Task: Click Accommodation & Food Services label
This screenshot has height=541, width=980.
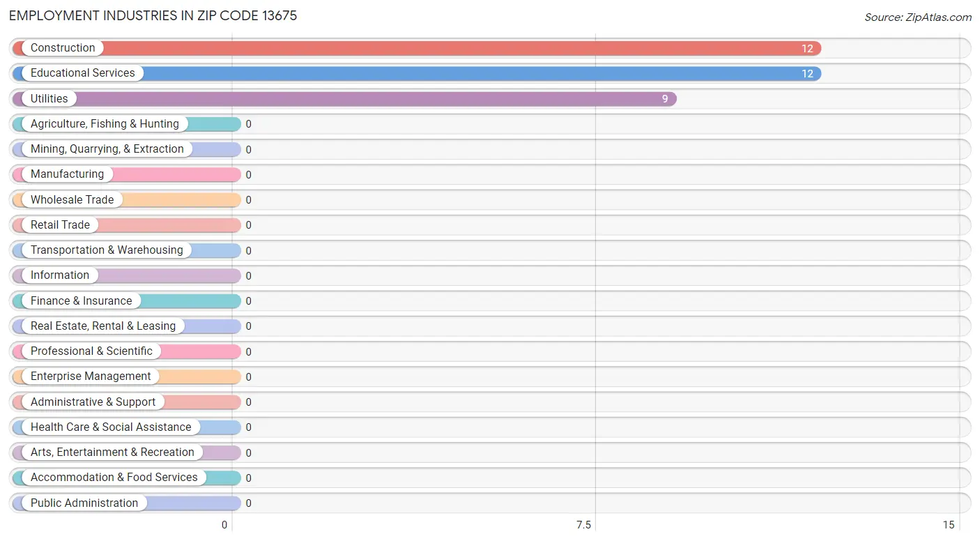Action: coord(114,478)
